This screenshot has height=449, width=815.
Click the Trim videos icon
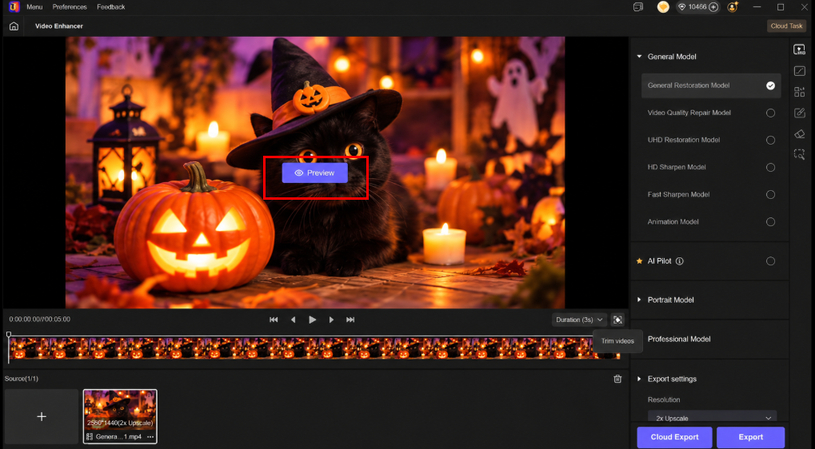point(617,320)
